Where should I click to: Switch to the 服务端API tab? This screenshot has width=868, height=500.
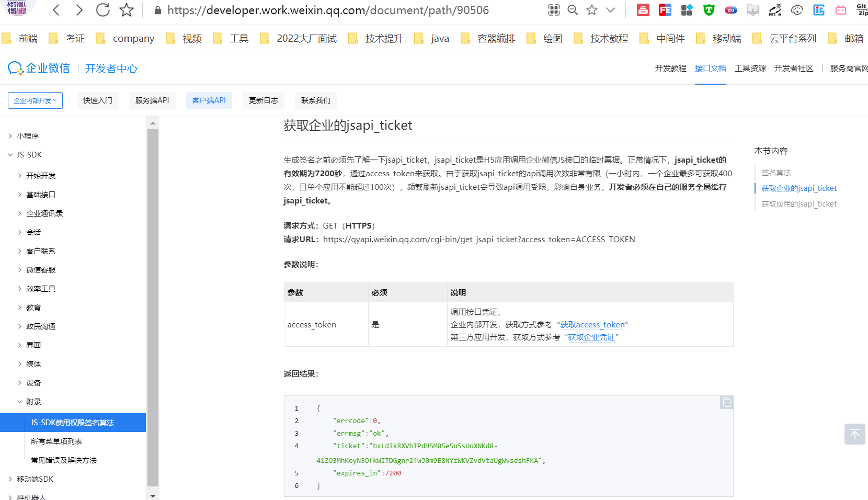[x=152, y=100]
